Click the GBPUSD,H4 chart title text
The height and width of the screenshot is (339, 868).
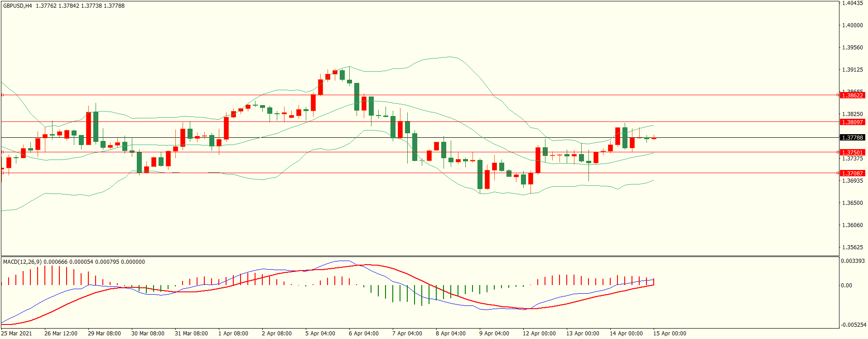[18, 6]
